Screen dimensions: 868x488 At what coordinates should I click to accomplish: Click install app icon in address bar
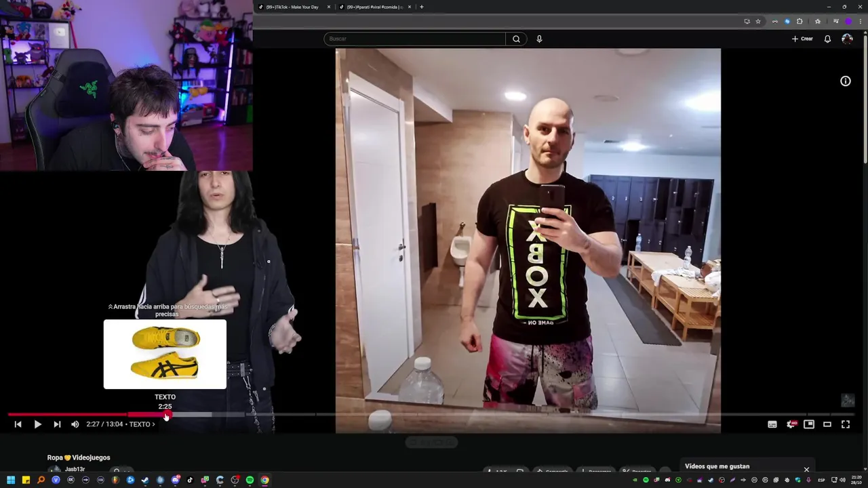[x=747, y=21]
